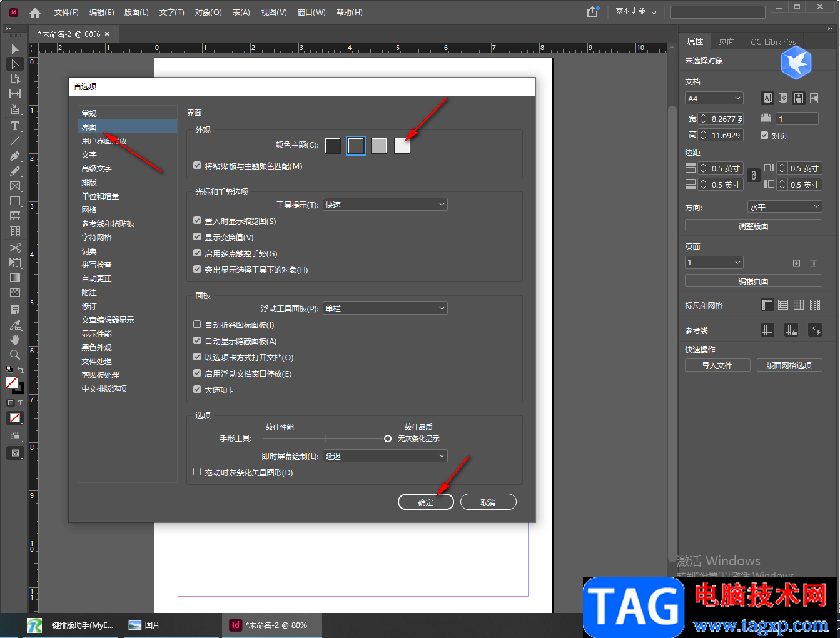
Task: Open the tool tips (工具提示) dropdown
Action: click(x=385, y=205)
